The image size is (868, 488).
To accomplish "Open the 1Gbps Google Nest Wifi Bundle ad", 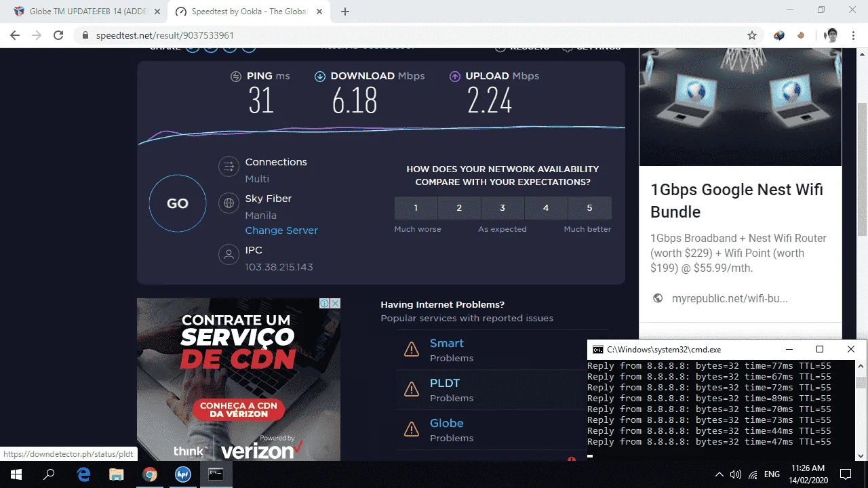I will tap(736, 201).
